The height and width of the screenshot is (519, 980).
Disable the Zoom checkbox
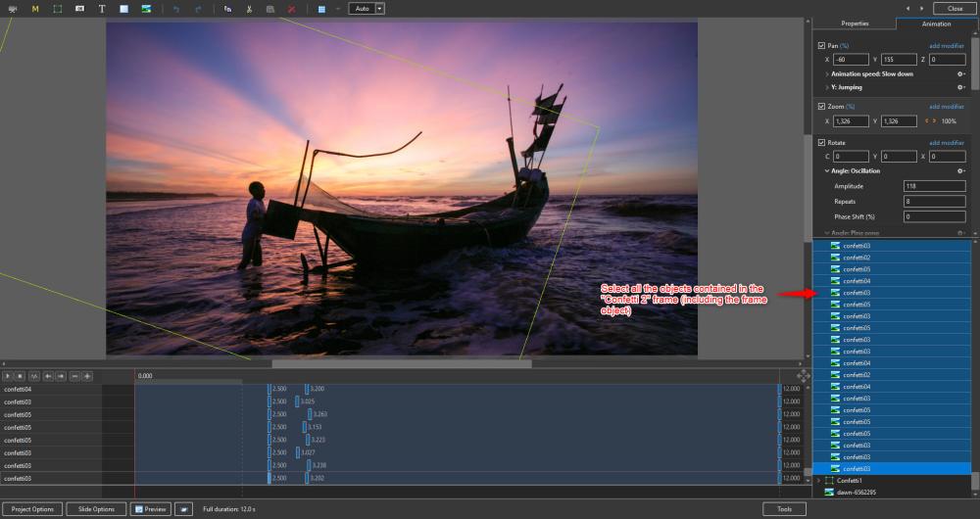tap(821, 106)
